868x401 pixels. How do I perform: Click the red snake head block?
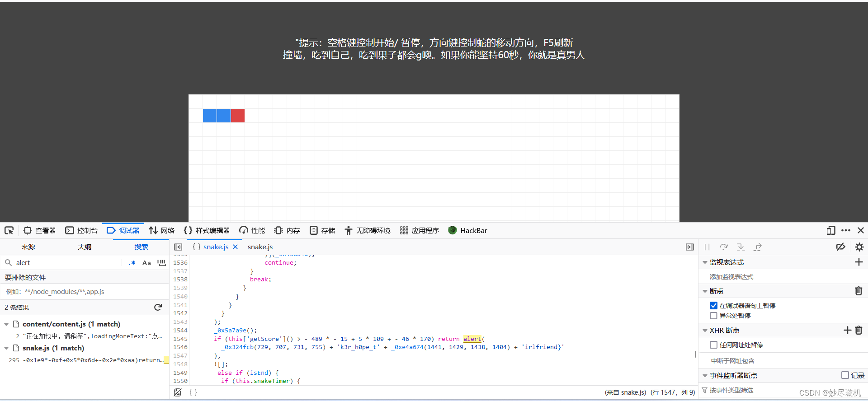238,116
